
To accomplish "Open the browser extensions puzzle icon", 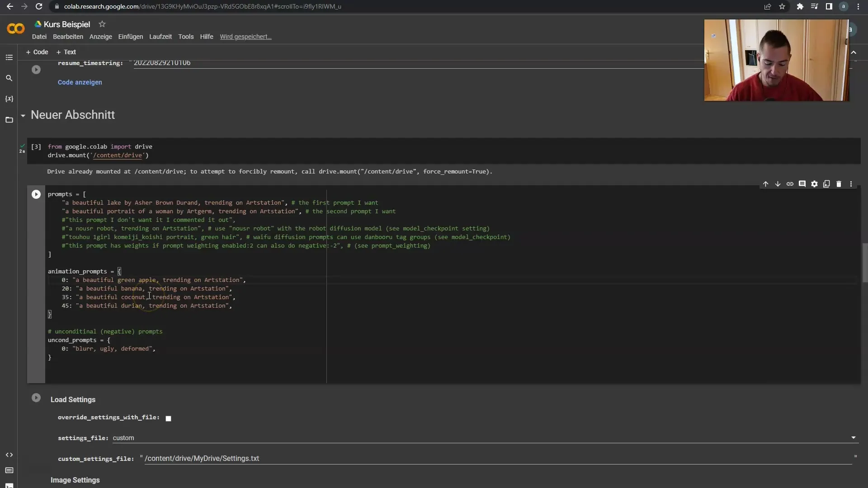I will (x=800, y=6).
